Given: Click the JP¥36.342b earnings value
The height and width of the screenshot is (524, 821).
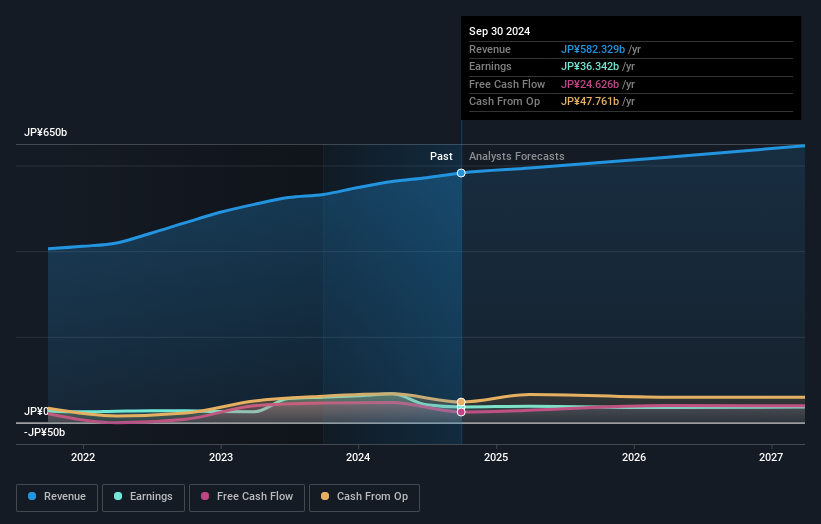Looking at the screenshot, I should [x=590, y=66].
